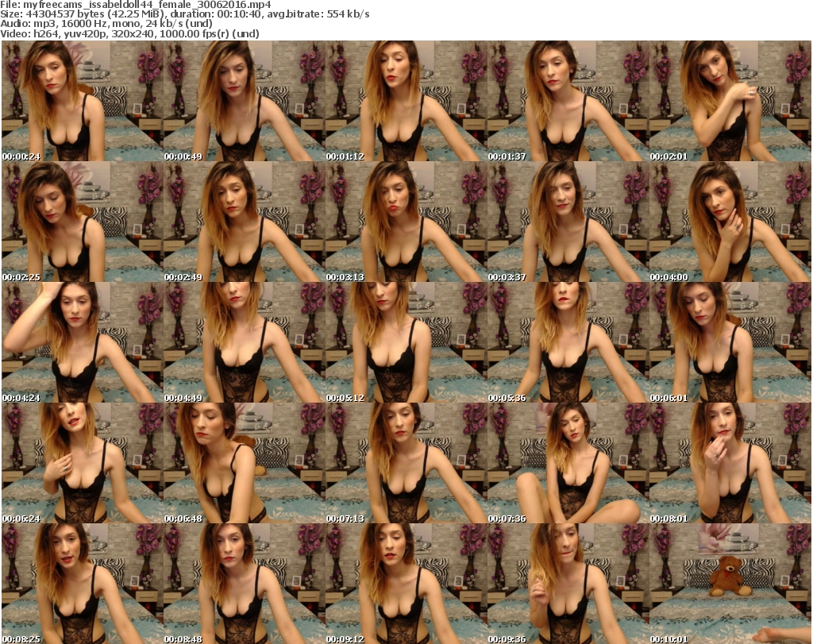Choose the frame at 00:09:12
The height and width of the screenshot is (644, 813).
tap(406, 584)
